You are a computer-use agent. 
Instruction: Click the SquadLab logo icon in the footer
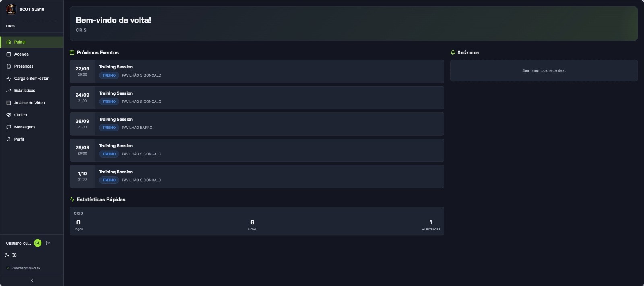pos(8,268)
